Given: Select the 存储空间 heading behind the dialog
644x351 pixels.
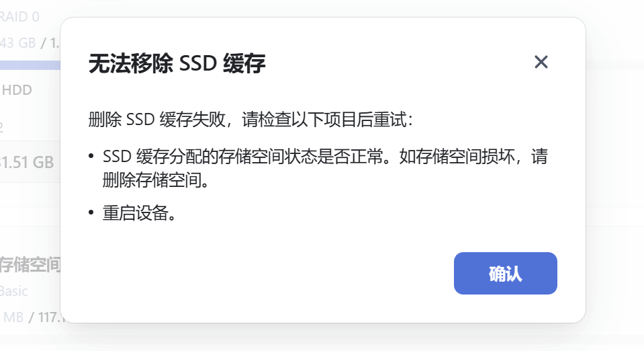Looking at the screenshot, I should point(30,264).
